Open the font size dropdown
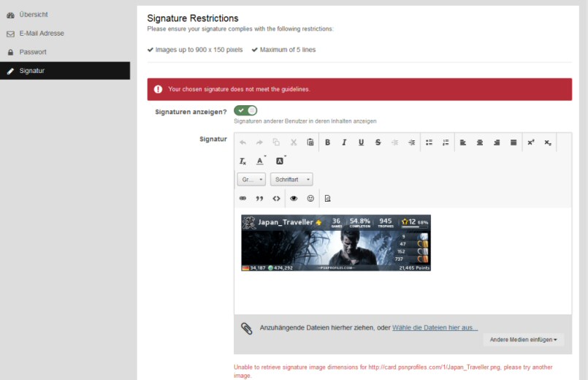Image resolution: width=588 pixels, height=380 pixels. click(251, 179)
